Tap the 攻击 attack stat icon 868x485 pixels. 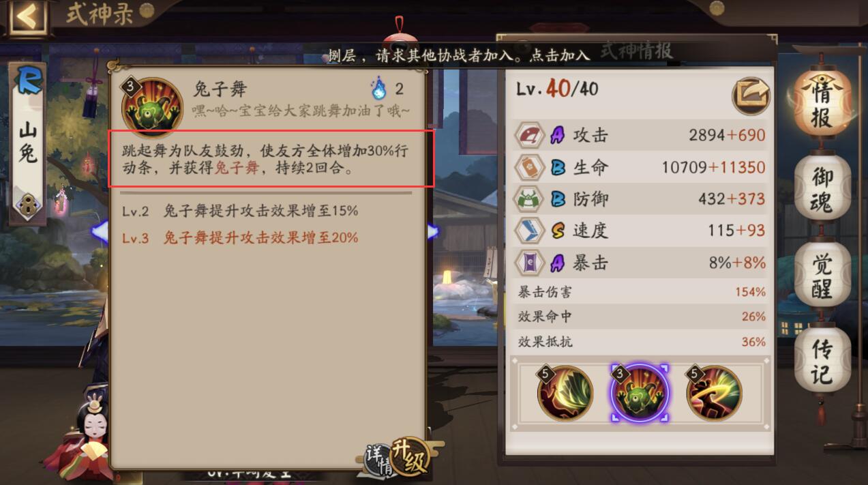coord(529,136)
